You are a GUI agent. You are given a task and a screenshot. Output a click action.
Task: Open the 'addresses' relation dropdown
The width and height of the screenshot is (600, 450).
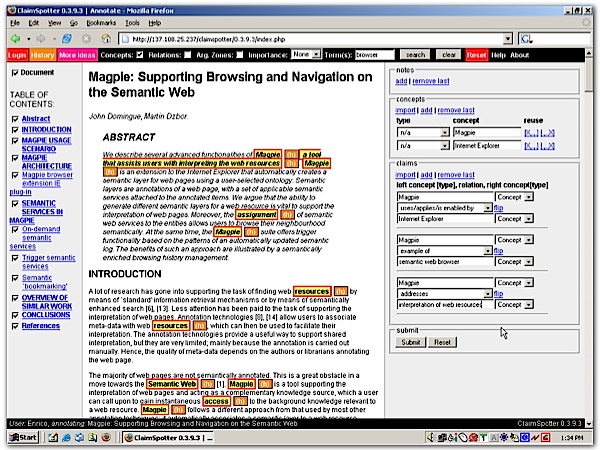tap(487, 293)
